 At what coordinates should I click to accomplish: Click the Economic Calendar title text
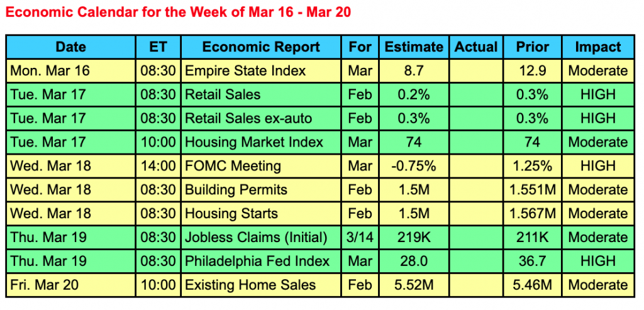178,12
